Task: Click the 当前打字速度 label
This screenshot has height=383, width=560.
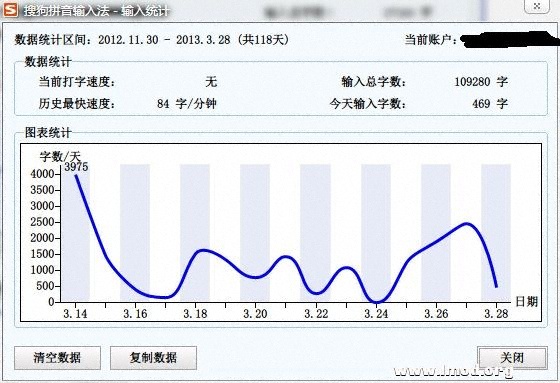Action: (x=77, y=82)
